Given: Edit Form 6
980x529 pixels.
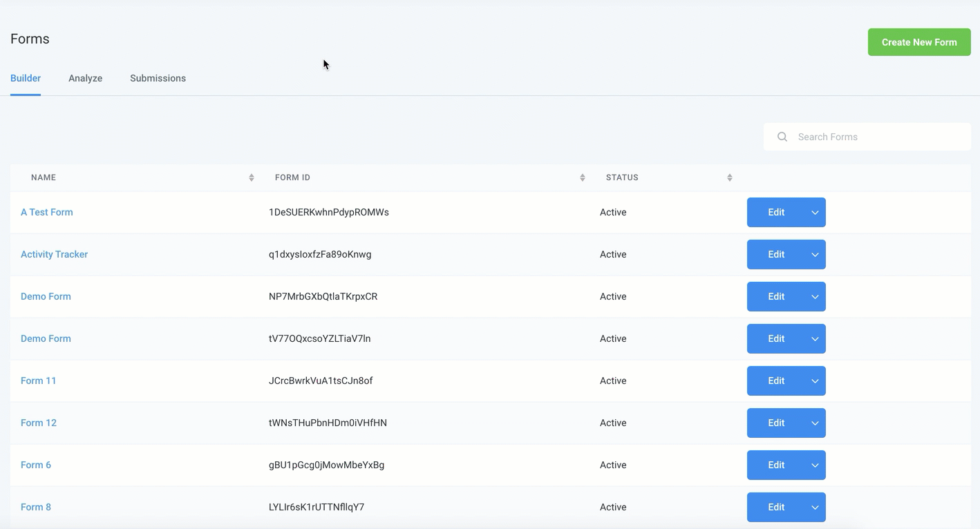Looking at the screenshot, I should tap(776, 465).
